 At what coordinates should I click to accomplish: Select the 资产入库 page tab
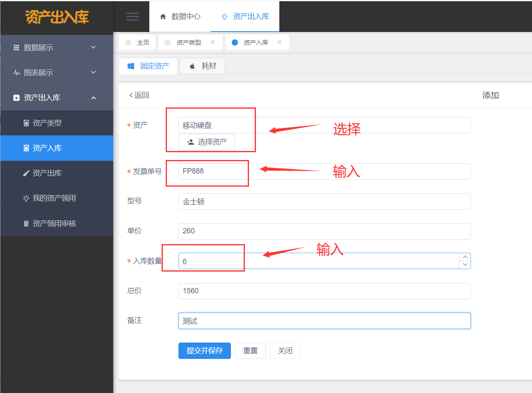pos(258,42)
